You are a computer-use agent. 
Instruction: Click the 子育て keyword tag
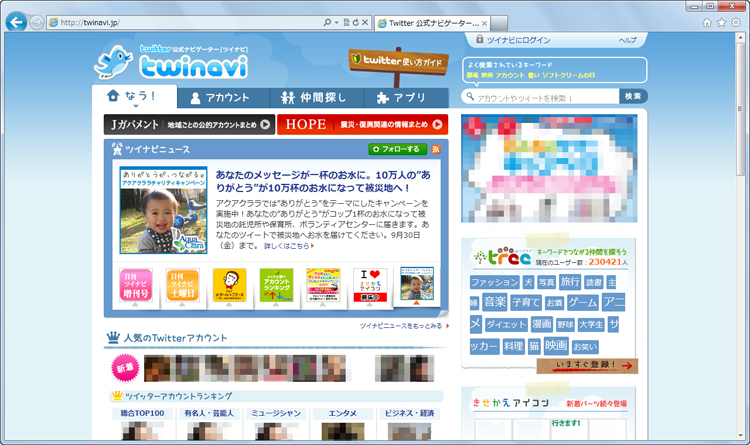tap(526, 303)
